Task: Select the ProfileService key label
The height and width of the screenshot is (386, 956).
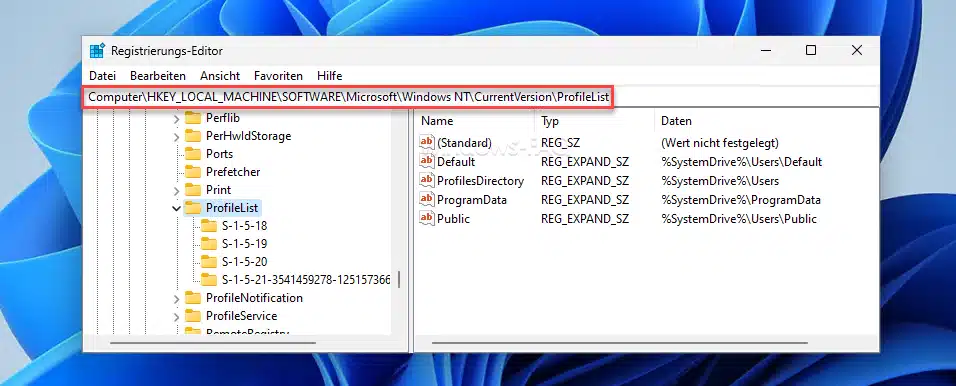Action: click(241, 316)
